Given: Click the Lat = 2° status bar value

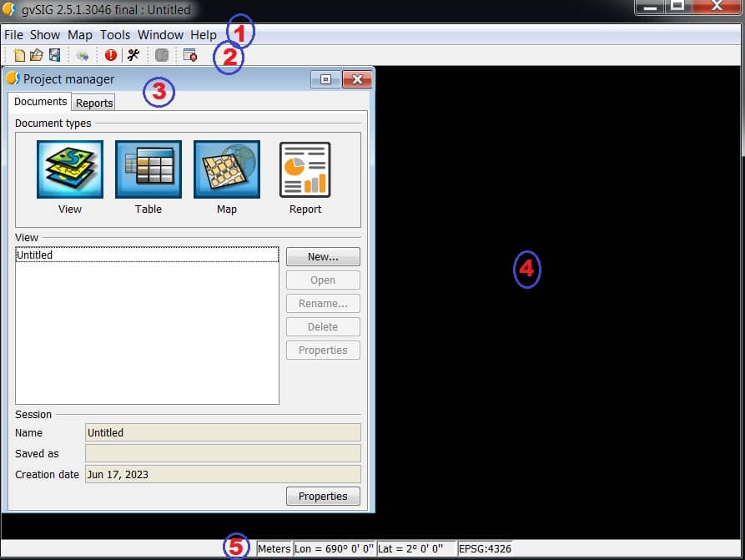Looking at the screenshot, I should coord(416,548).
